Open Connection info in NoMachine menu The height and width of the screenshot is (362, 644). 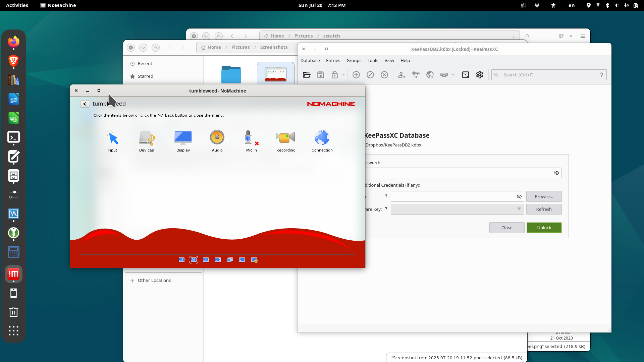[322, 141]
